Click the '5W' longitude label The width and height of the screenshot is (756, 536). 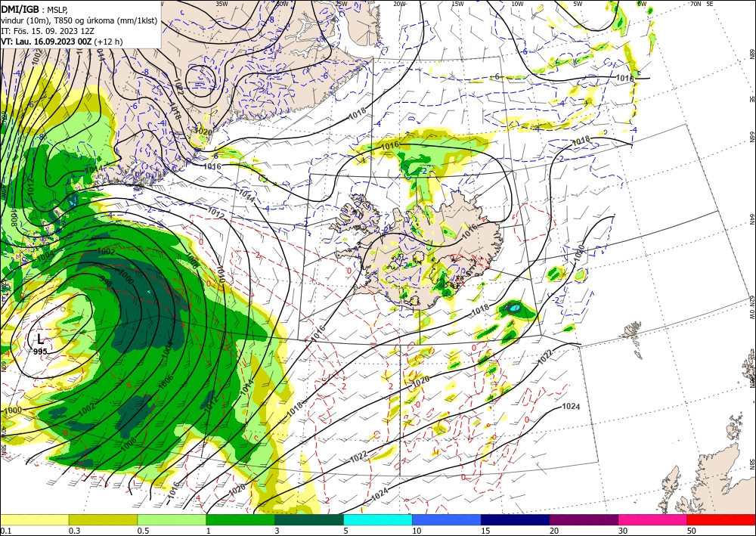pyautogui.click(x=578, y=3)
